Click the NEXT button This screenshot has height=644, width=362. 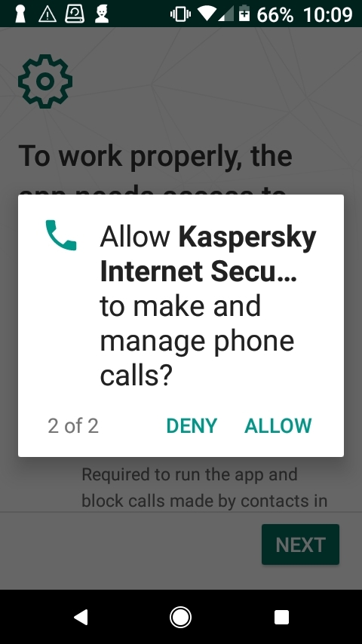point(300,544)
